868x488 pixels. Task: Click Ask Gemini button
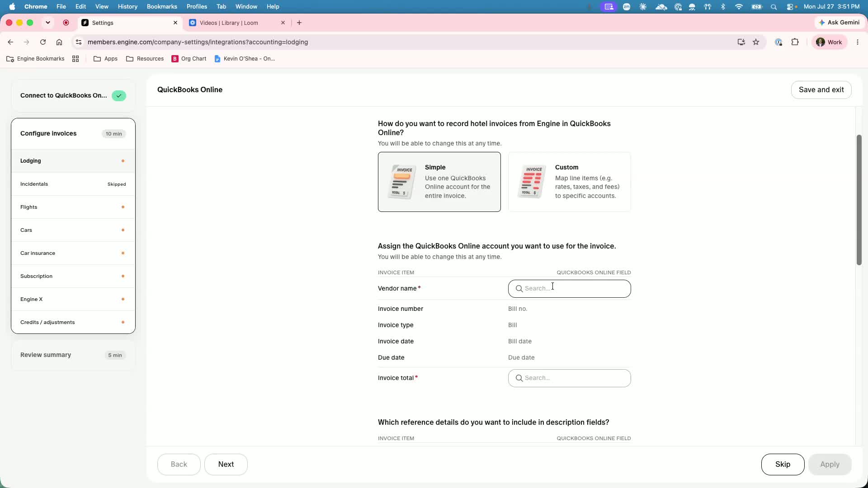tap(840, 23)
